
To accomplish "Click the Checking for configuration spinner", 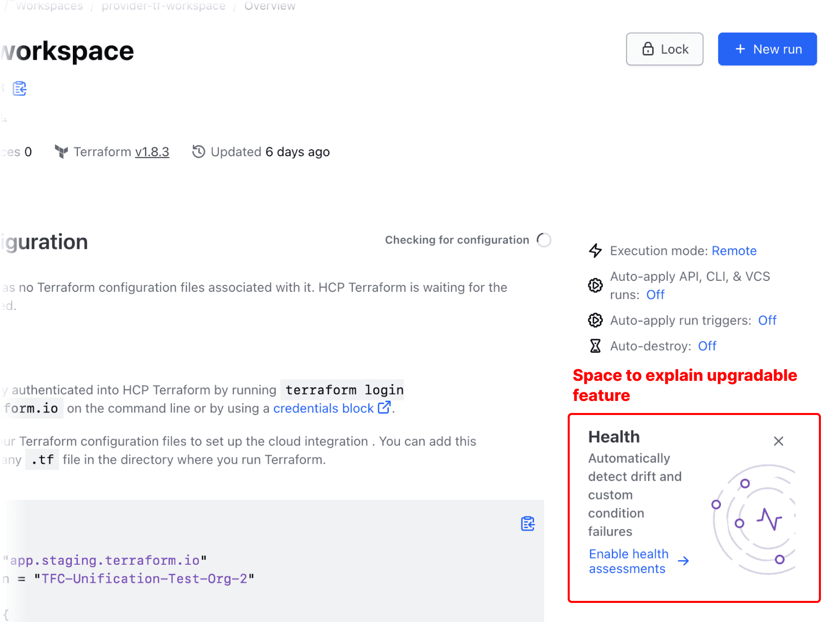I will coord(544,240).
